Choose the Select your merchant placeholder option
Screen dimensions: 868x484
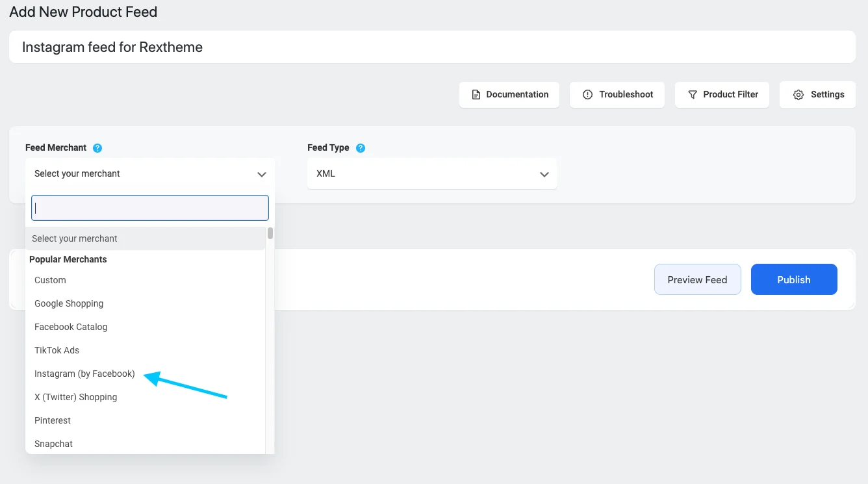[x=145, y=238]
